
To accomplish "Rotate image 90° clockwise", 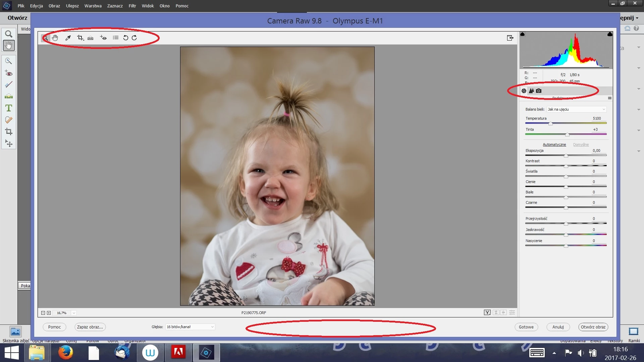I will tap(134, 38).
